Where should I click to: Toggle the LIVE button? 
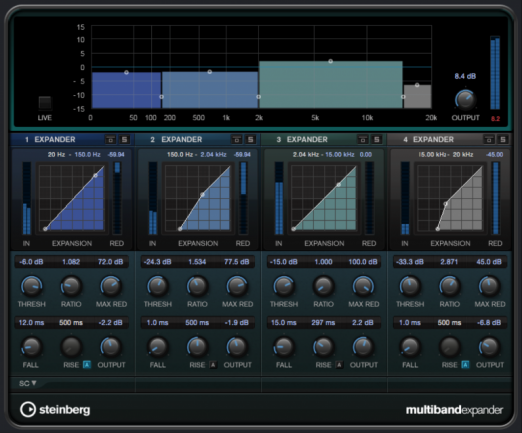[45, 103]
